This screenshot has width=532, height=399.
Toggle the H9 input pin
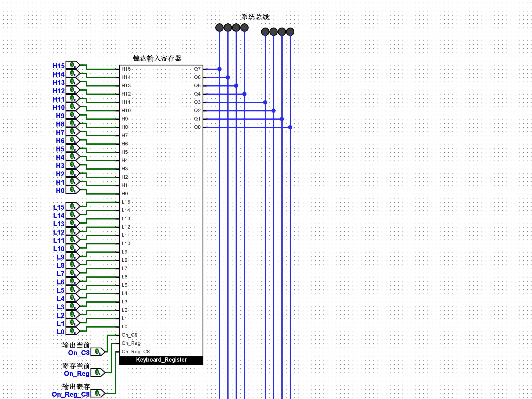click(x=73, y=115)
